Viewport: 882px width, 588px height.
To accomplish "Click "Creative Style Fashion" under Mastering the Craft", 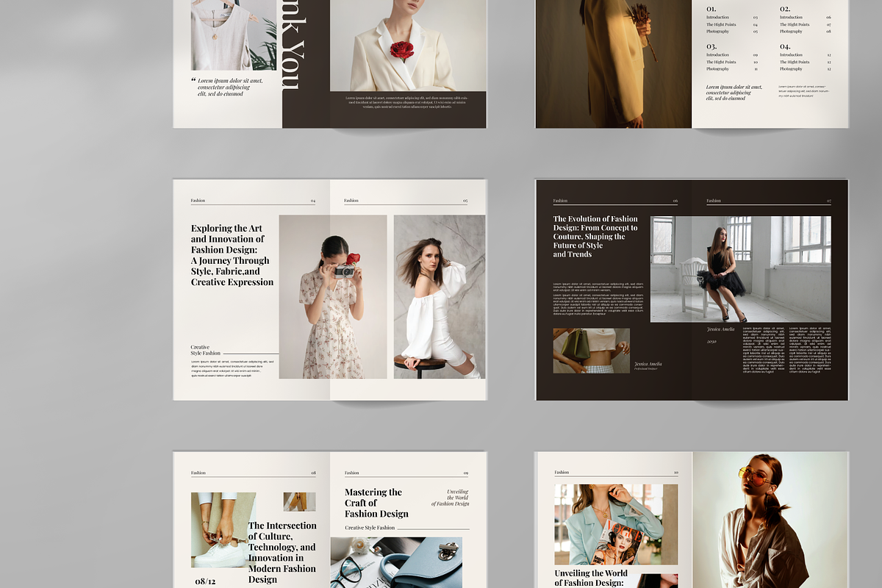I will (x=370, y=528).
